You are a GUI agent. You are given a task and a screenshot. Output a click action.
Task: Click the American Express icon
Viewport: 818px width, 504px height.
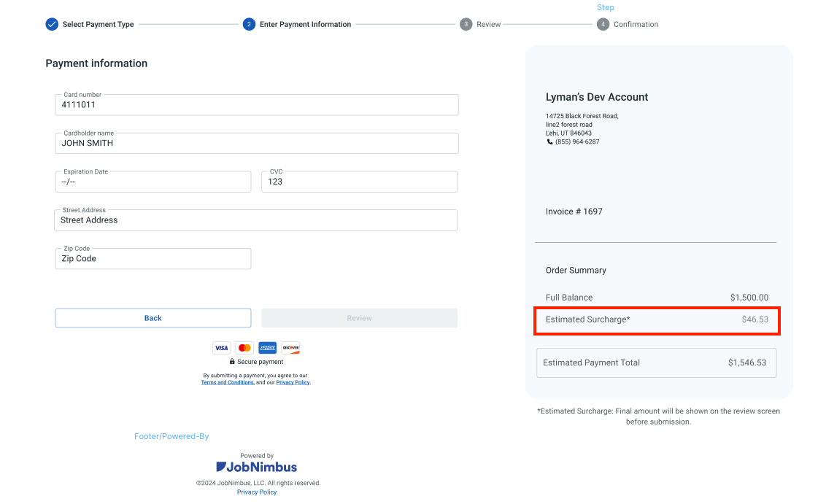pyautogui.click(x=267, y=348)
